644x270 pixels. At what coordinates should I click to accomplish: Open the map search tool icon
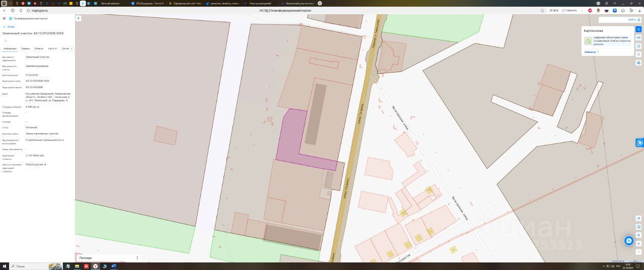pos(638,30)
